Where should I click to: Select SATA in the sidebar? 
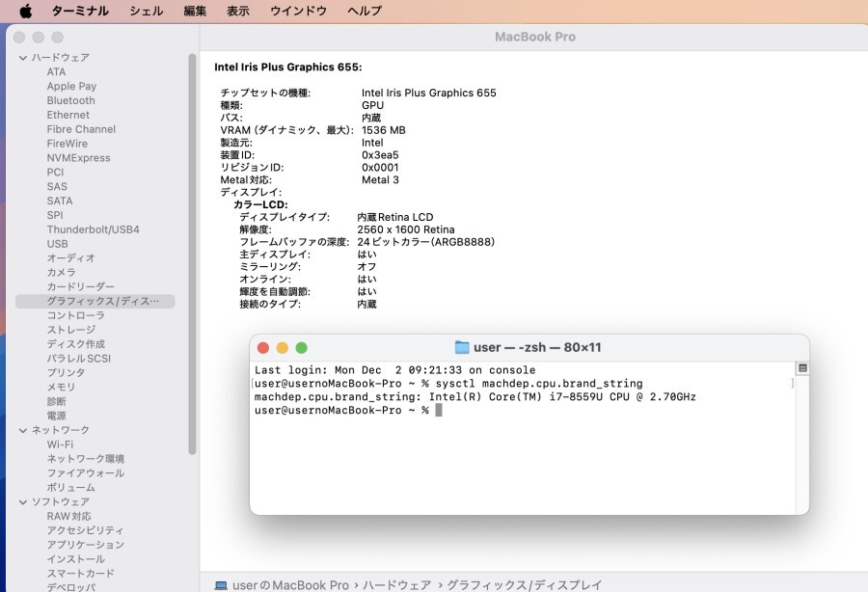(60, 201)
